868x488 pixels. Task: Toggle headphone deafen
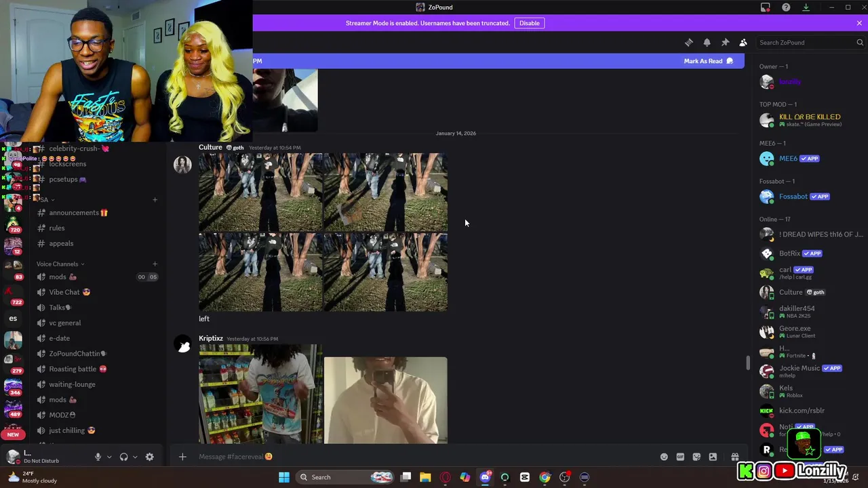123,457
